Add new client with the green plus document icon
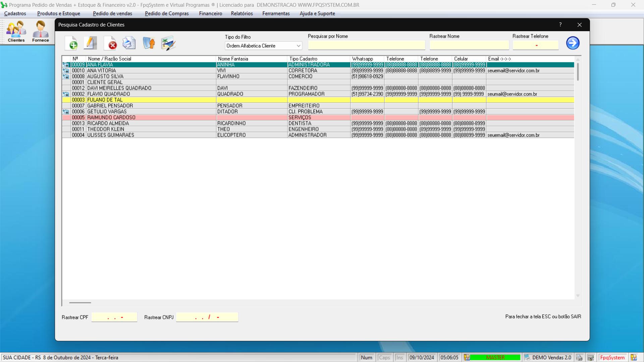 pyautogui.click(x=71, y=43)
